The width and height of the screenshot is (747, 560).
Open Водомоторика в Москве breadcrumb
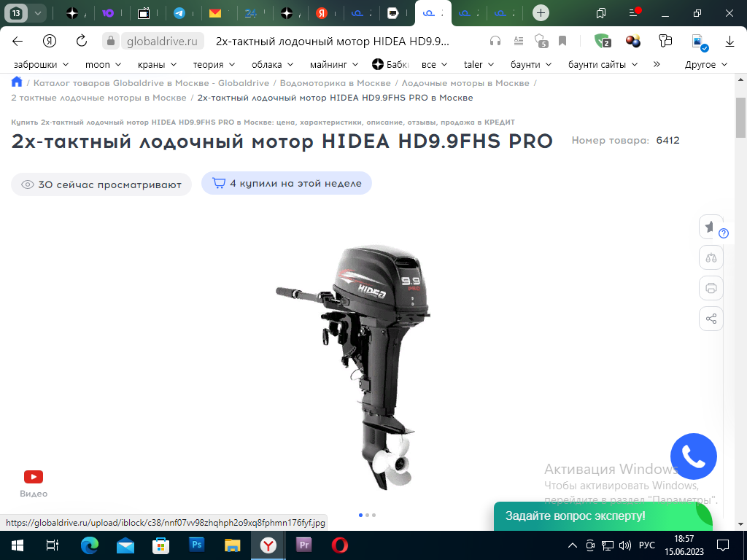tap(335, 83)
